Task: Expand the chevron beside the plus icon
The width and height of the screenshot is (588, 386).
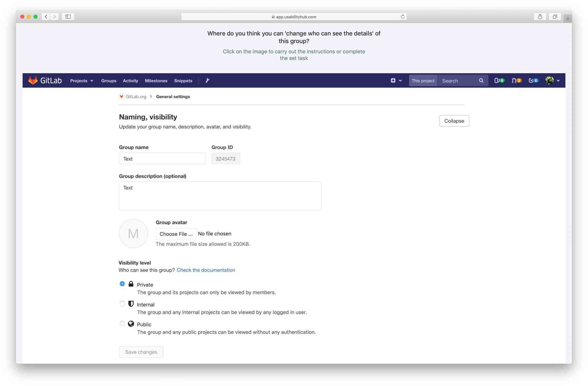Action: click(x=401, y=80)
